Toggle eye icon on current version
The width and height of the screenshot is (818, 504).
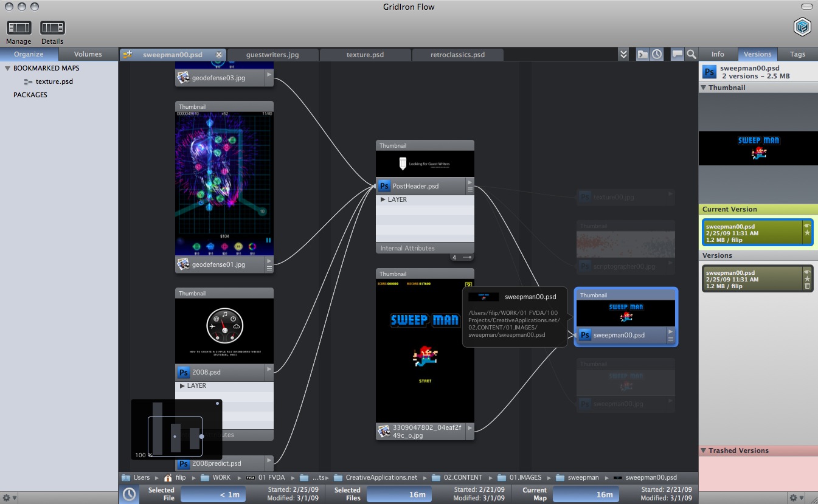point(807,225)
